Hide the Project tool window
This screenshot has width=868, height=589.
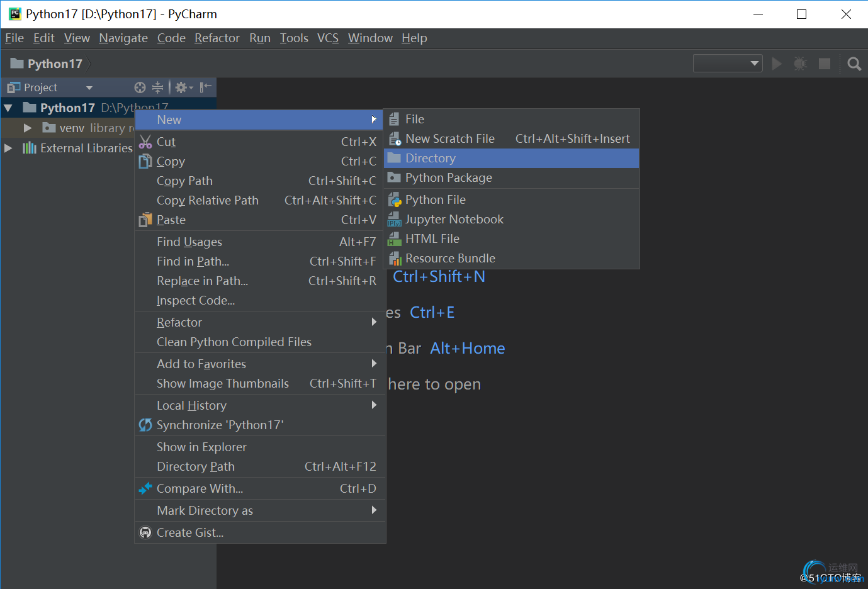click(205, 87)
